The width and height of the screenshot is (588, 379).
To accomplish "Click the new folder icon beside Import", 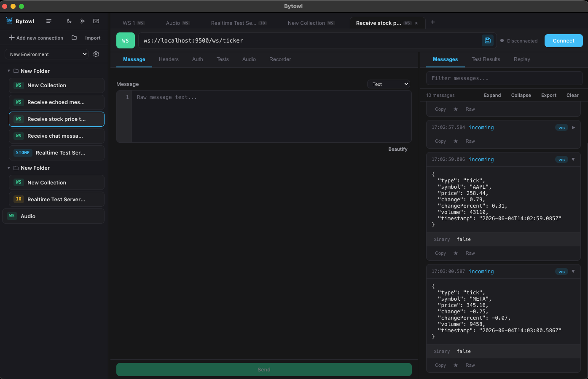I will 74,37.
